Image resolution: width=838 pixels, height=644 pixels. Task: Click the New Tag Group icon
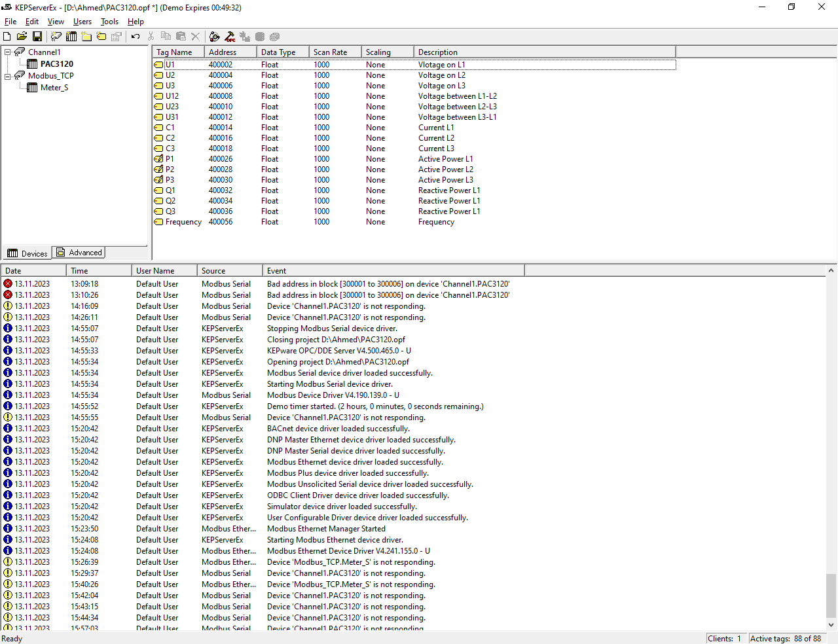[86, 37]
